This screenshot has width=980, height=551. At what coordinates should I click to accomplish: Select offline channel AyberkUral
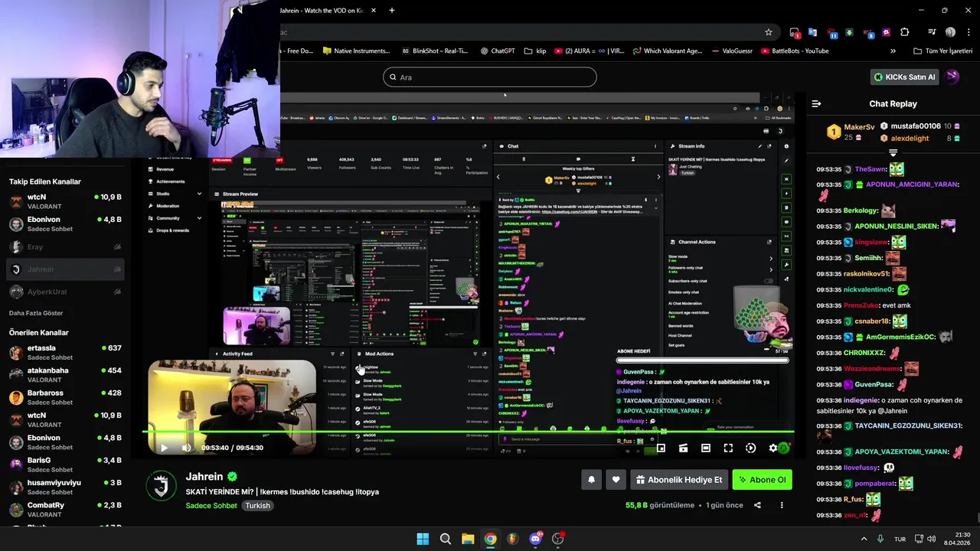point(65,292)
